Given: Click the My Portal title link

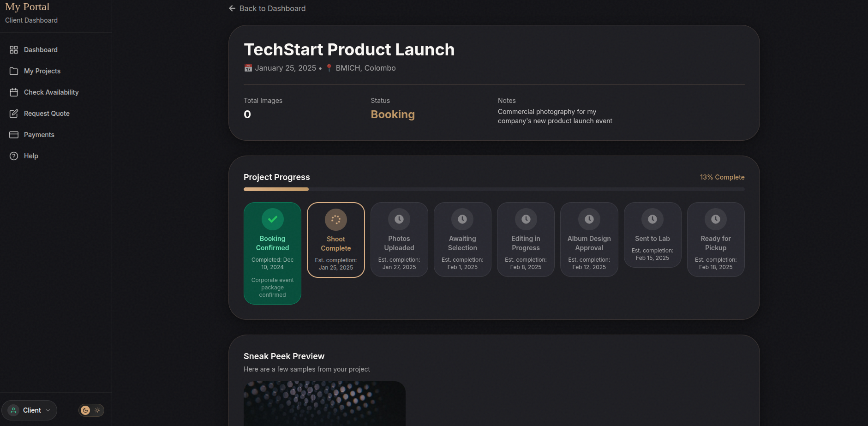Looking at the screenshot, I should [27, 7].
